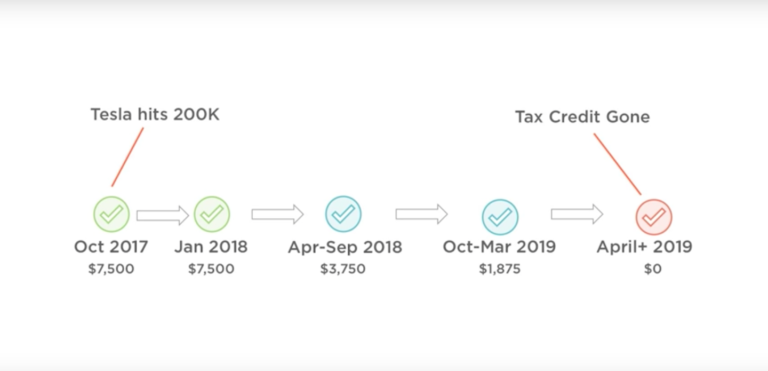Click the arrow pointing to Oct-Mar 2019 circle
Screen dimensions: 768x371
pyautogui.click(x=422, y=214)
